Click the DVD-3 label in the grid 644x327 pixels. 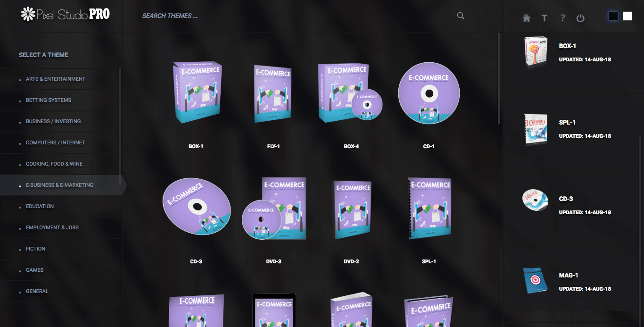click(x=273, y=261)
